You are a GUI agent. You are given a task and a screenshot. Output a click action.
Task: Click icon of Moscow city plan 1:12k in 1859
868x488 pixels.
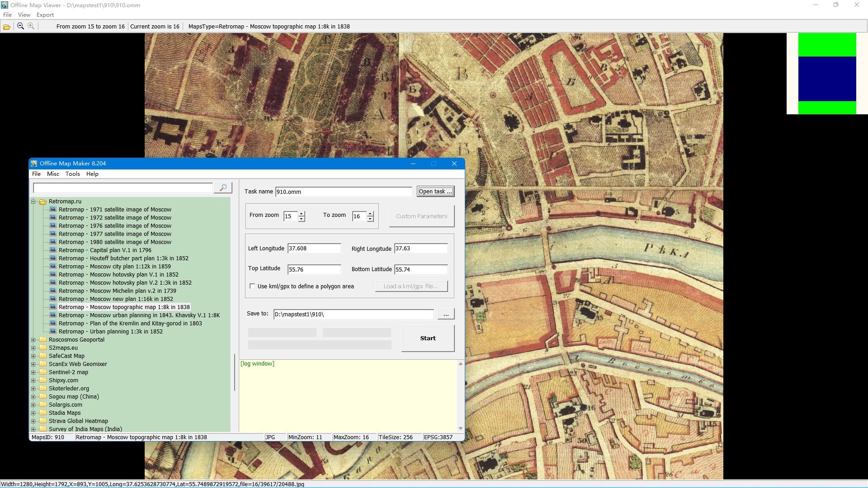point(53,266)
